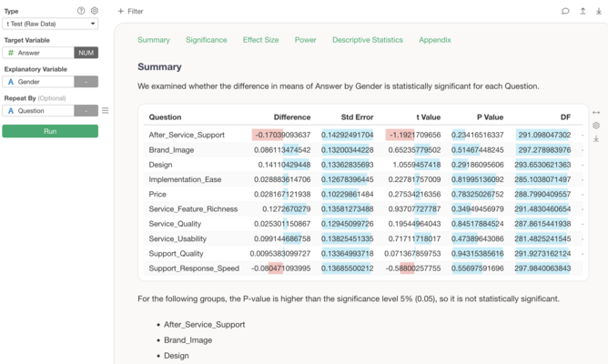The image size is (608, 364).
Task: Sort by the Std Error column header
Action: pyautogui.click(x=357, y=117)
